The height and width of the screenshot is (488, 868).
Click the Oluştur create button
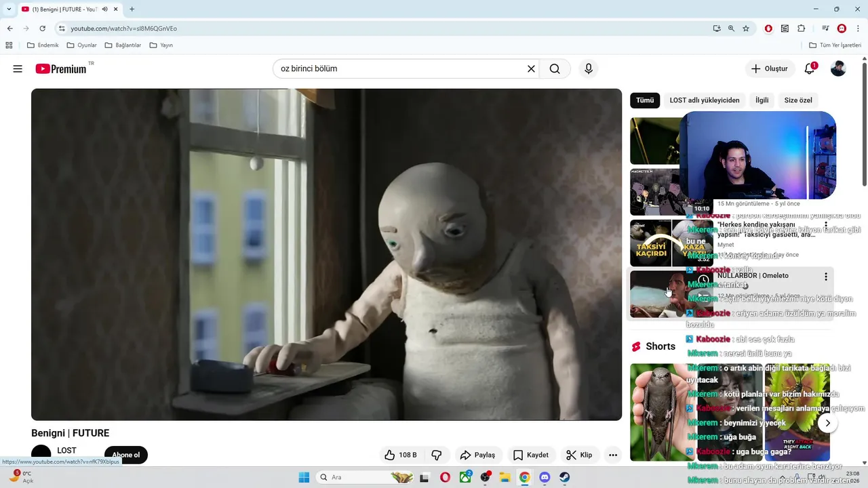(770, 68)
